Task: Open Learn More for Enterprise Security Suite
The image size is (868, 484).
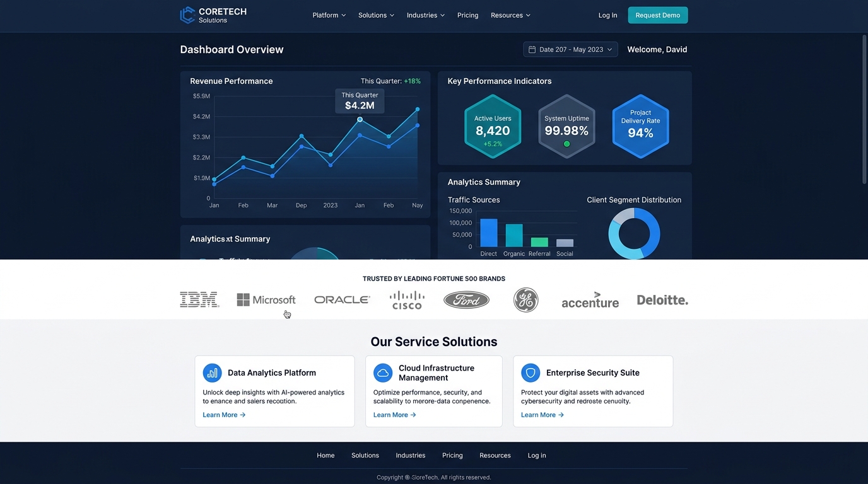Action: [542, 415]
